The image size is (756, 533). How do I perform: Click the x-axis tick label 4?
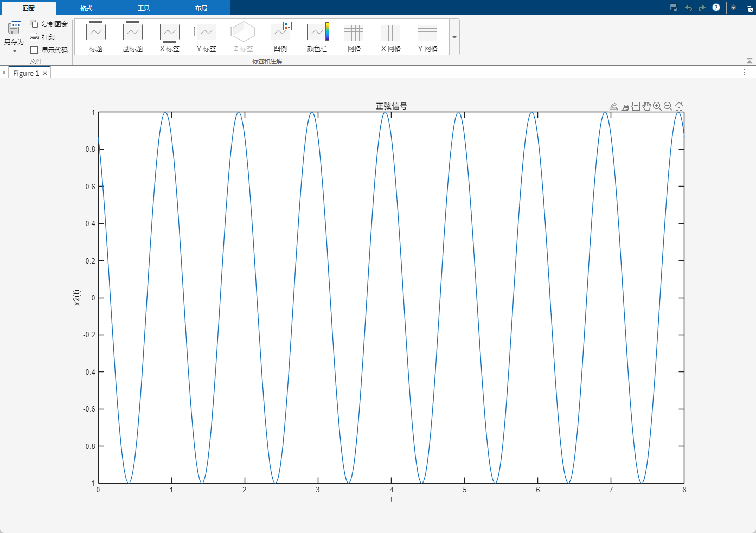(x=392, y=490)
